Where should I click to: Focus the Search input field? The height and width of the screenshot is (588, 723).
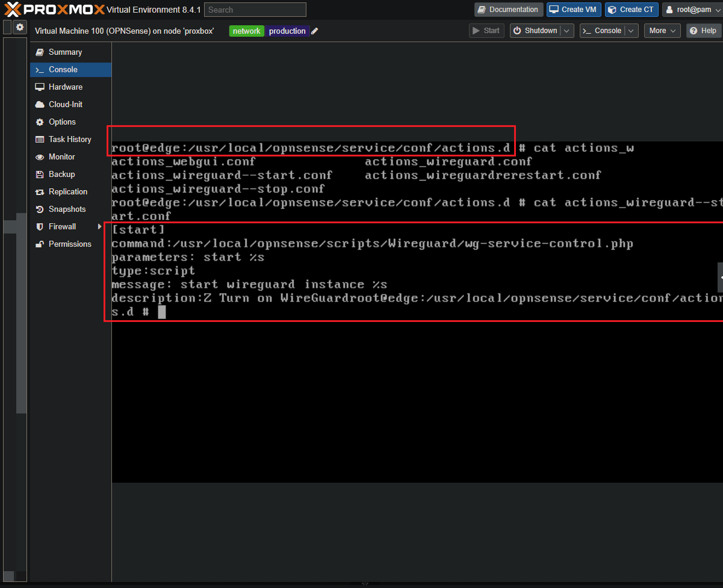tap(255, 10)
